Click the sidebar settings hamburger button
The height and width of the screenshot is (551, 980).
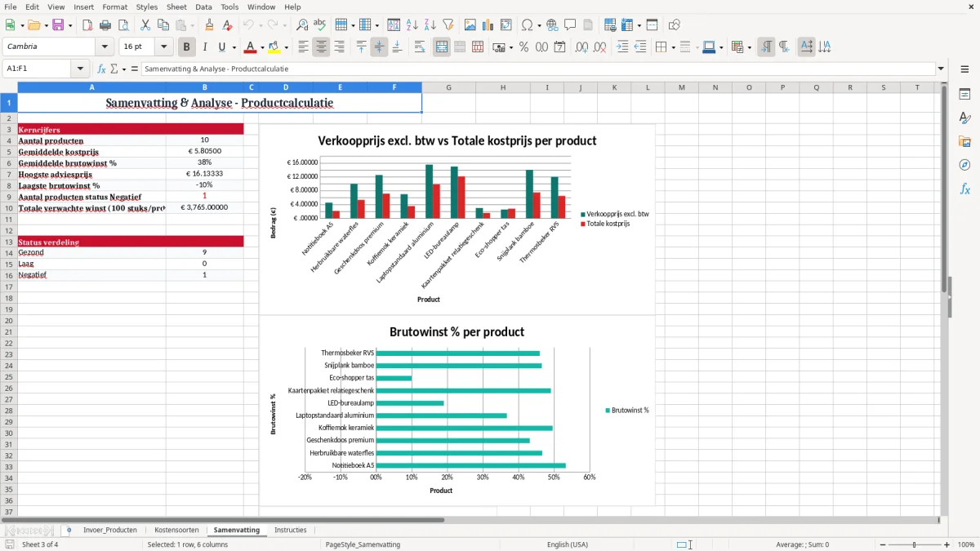click(964, 69)
